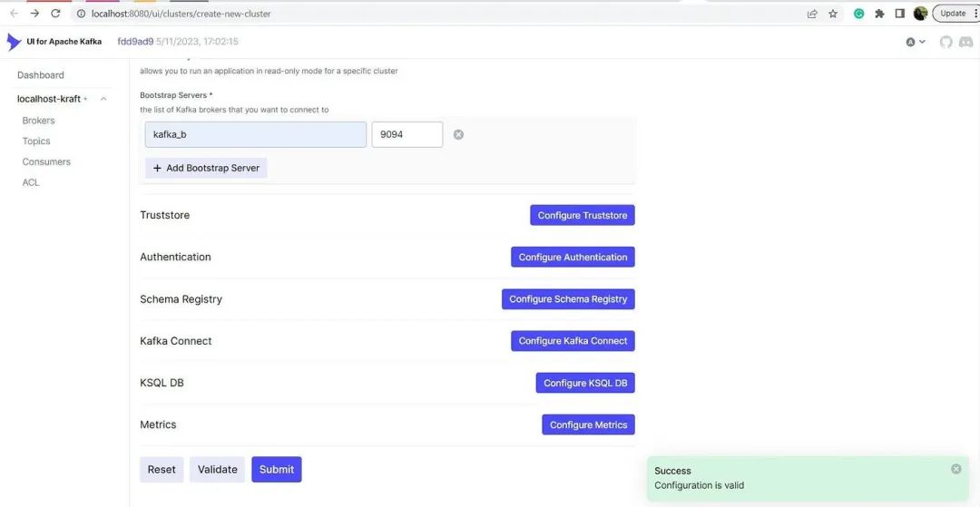
Task: Focus the 9094 port input field
Action: coord(407,134)
